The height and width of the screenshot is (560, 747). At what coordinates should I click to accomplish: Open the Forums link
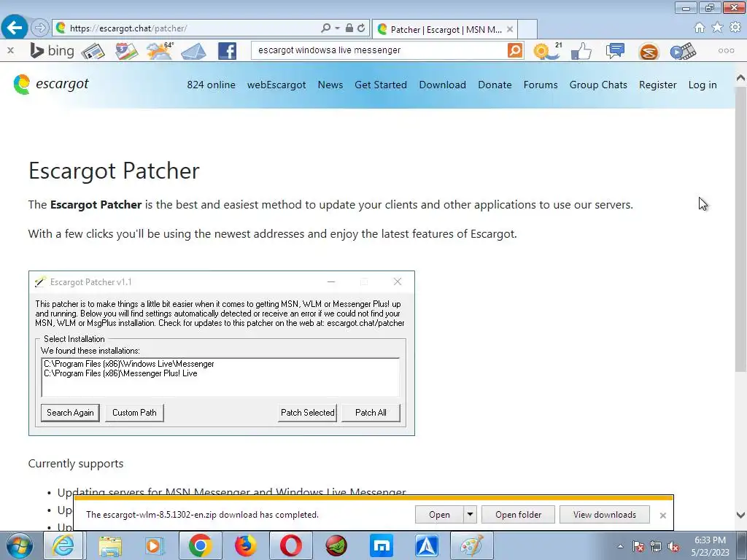(x=541, y=85)
